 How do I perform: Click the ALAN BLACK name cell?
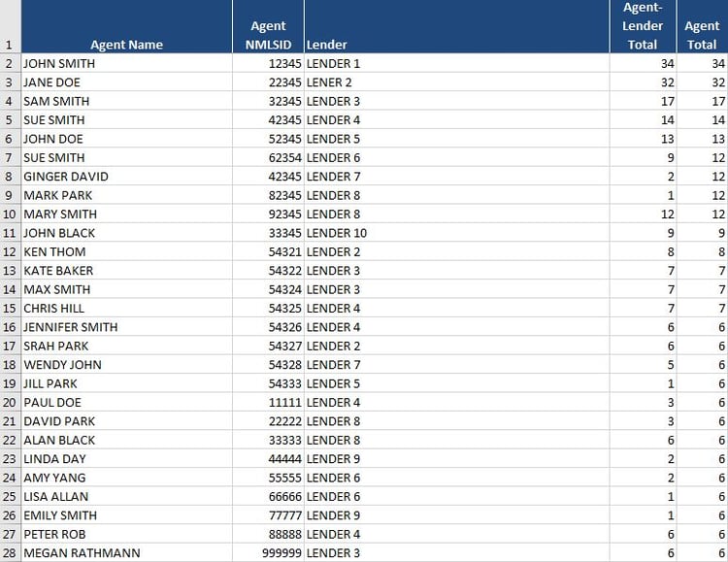tap(126, 440)
